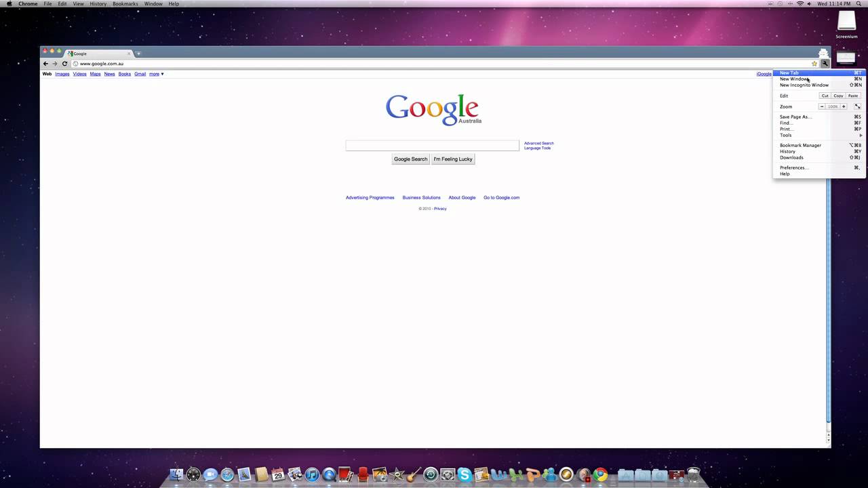
Task: Bookmark this page with the star icon
Action: click(x=814, y=64)
